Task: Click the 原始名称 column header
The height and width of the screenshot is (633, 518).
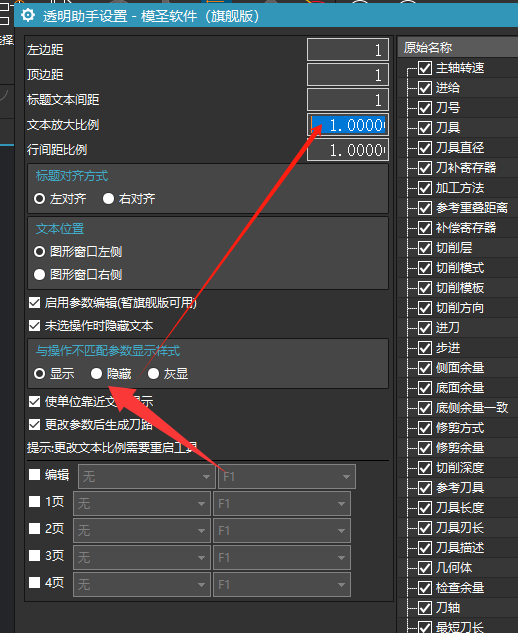Action: coord(458,47)
